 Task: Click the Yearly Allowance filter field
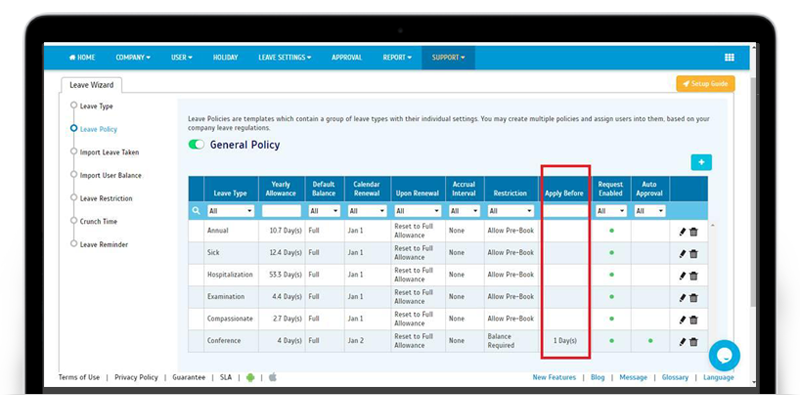pos(282,211)
